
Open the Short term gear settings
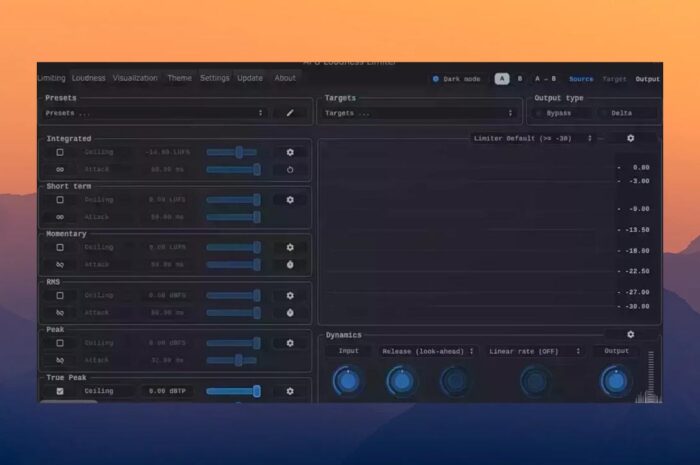coord(290,199)
